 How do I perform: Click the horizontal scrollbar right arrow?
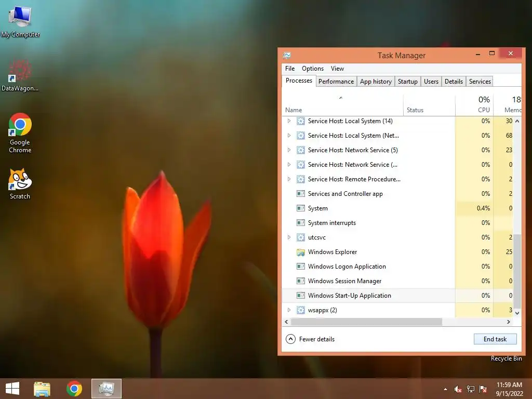(x=509, y=322)
